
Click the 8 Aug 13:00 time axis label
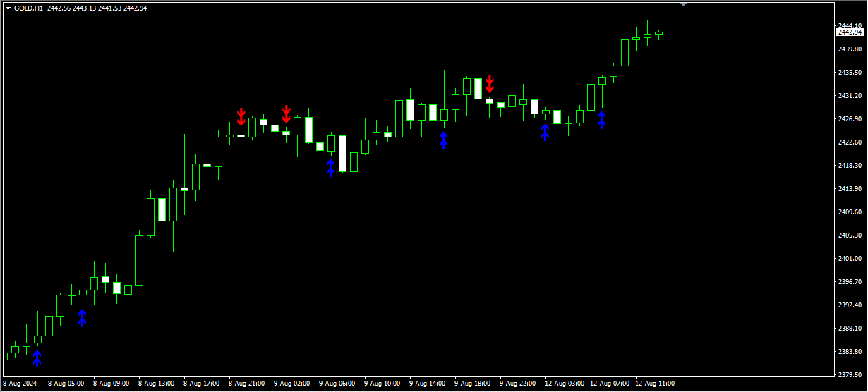[157, 384]
